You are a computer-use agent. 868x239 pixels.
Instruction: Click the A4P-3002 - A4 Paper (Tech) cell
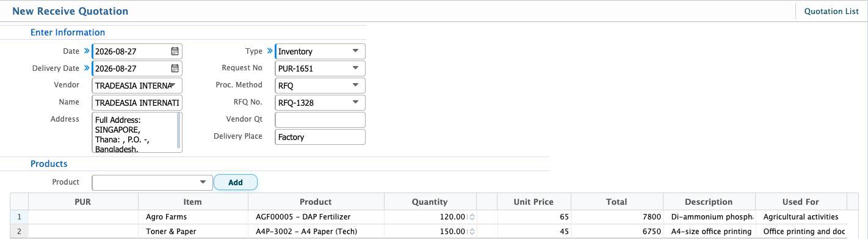(316, 232)
